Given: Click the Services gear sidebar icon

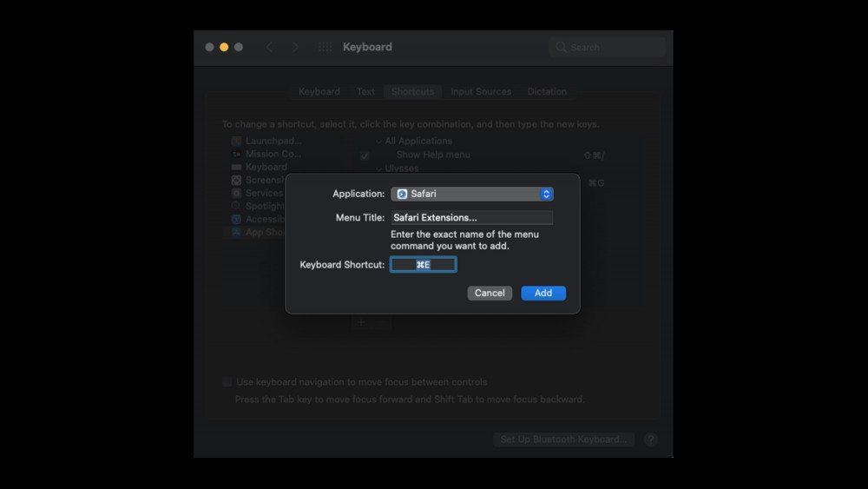Looking at the screenshot, I should 236,193.
